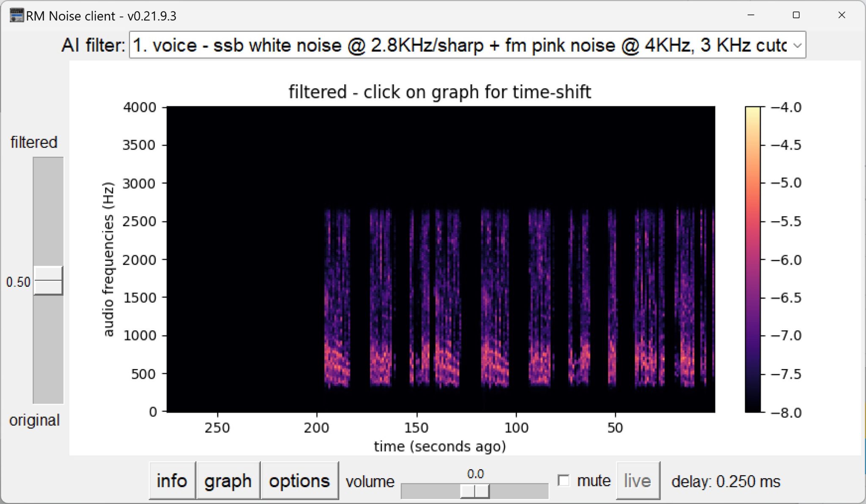Image resolution: width=866 pixels, height=504 pixels.
Task: Click the 0.50 blend value readout
Action: [x=18, y=282]
